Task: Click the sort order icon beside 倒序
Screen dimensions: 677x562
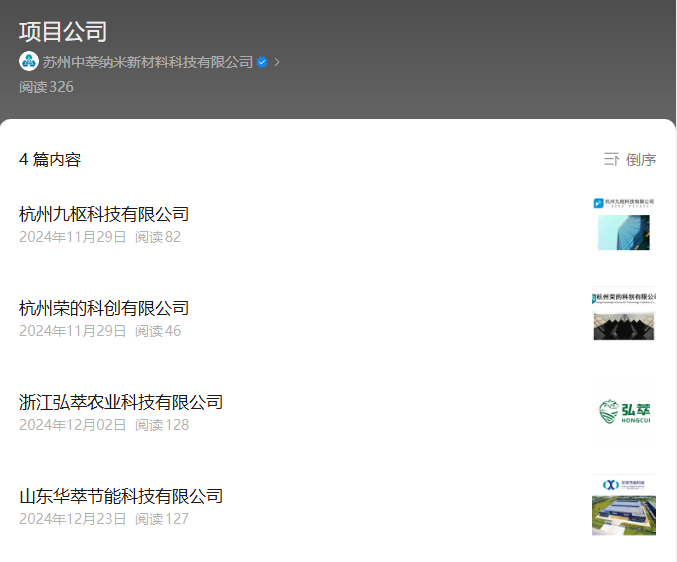Action: coord(611,160)
